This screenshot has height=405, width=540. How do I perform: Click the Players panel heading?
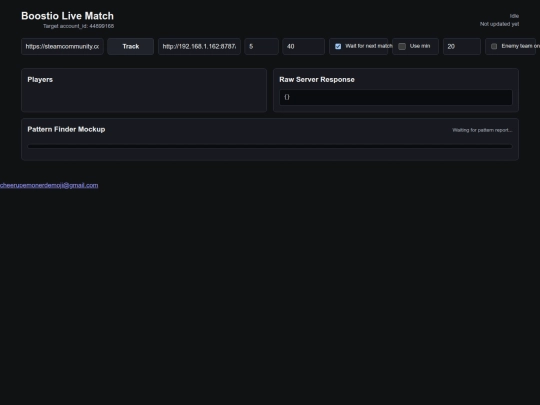click(x=40, y=80)
